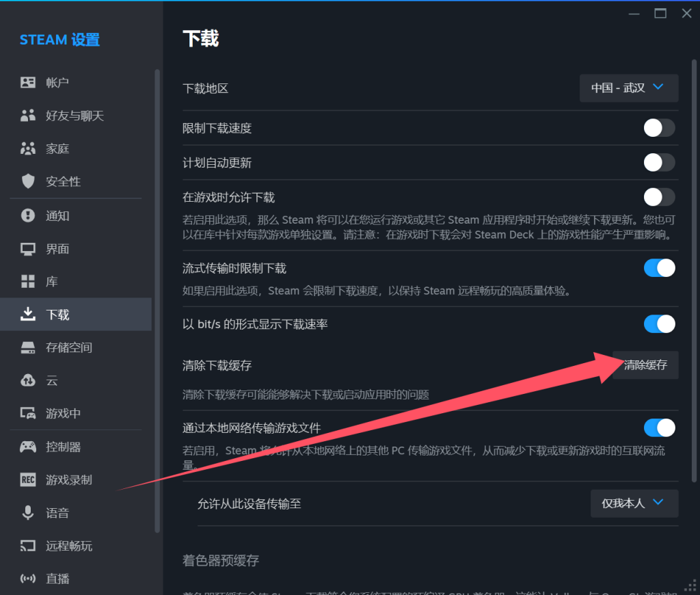Click the 直播 broadcast icon
The width and height of the screenshot is (700, 595).
coord(27,579)
